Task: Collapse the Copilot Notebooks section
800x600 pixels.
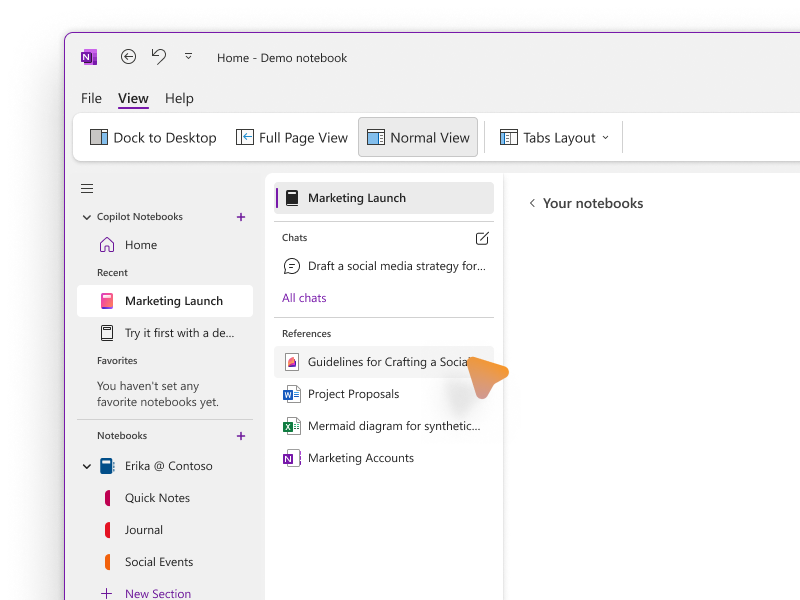Action: pos(86,216)
